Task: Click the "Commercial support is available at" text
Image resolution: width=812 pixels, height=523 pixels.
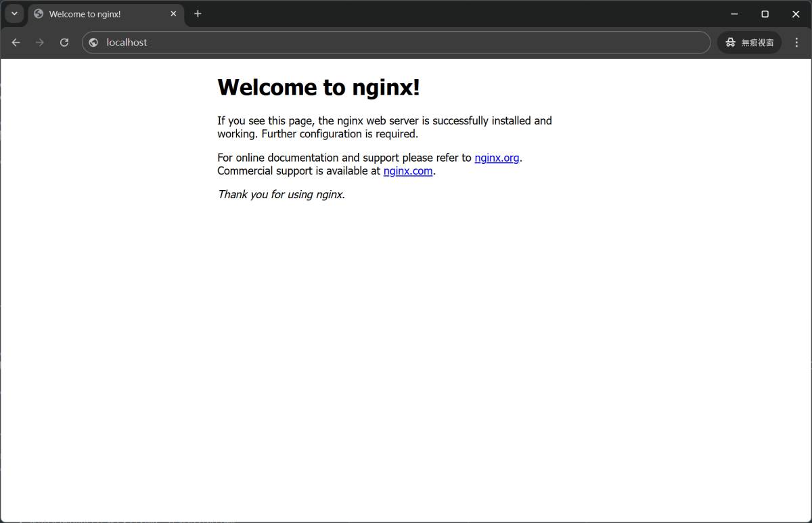Action: pos(298,171)
